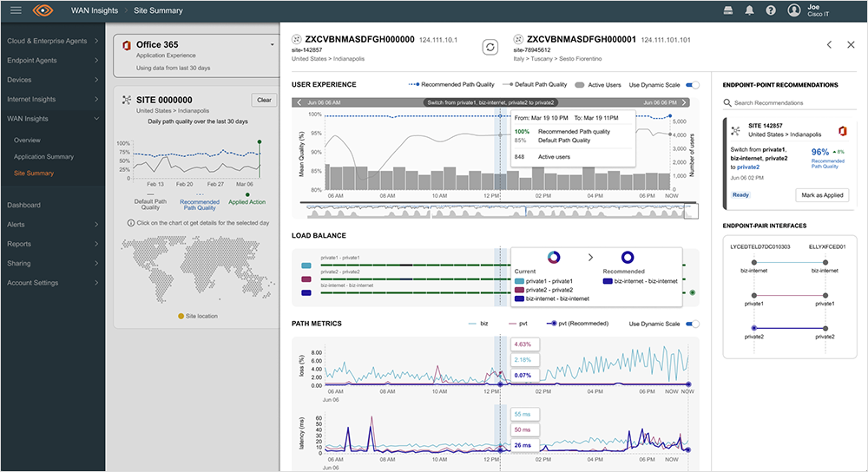Click the back chevron in detail panel
Screen dimensions: 868x472
[829, 45]
